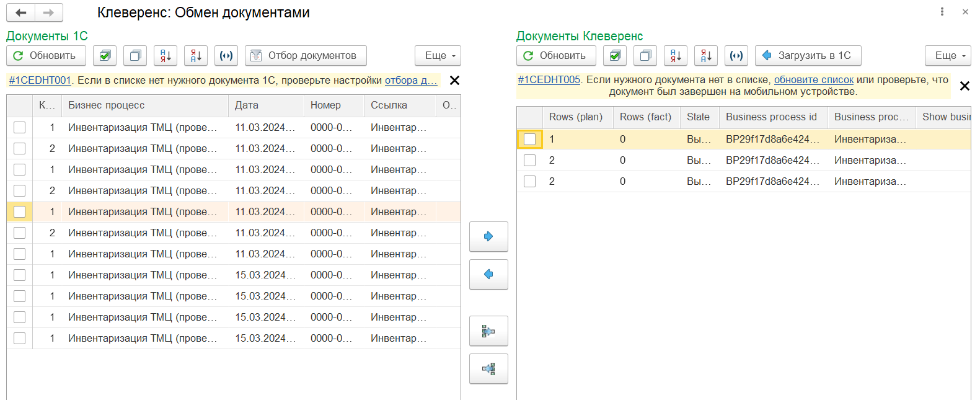Click the Business process id column header
Screen dimensions: 980x400
[x=774, y=117]
